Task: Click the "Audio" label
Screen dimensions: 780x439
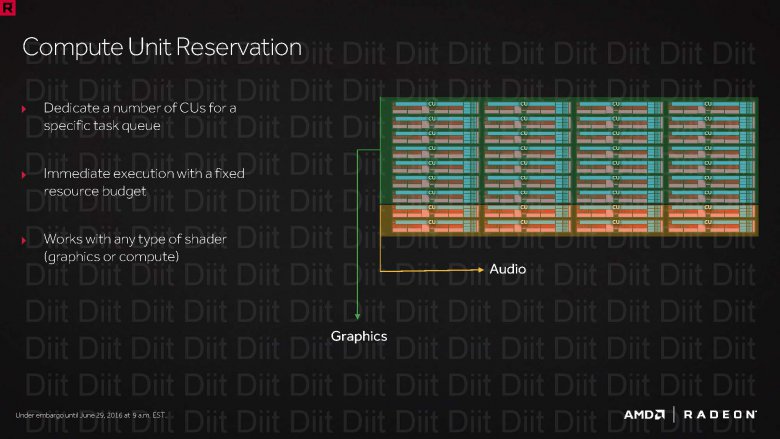Action: click(507, 269)
